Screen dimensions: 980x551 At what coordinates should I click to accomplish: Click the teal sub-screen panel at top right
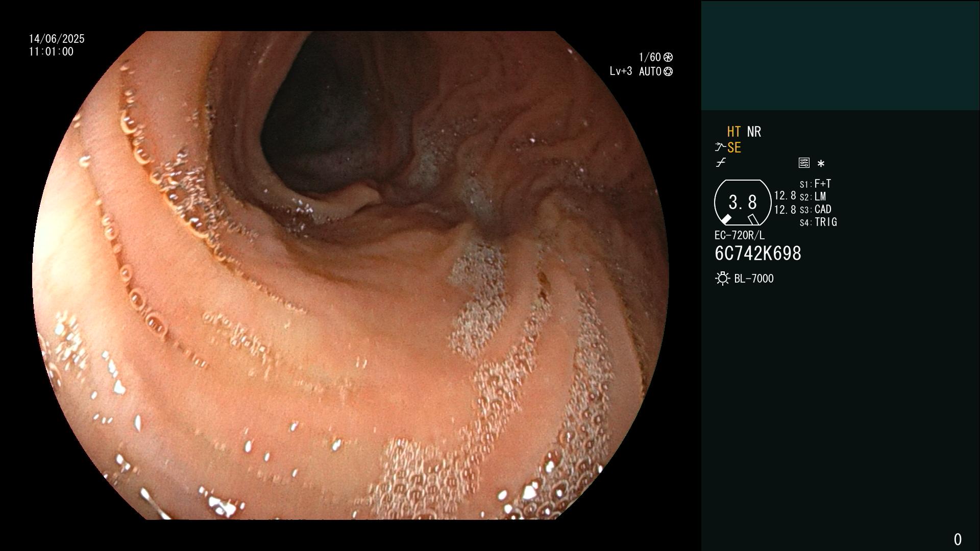pos(840,56)
